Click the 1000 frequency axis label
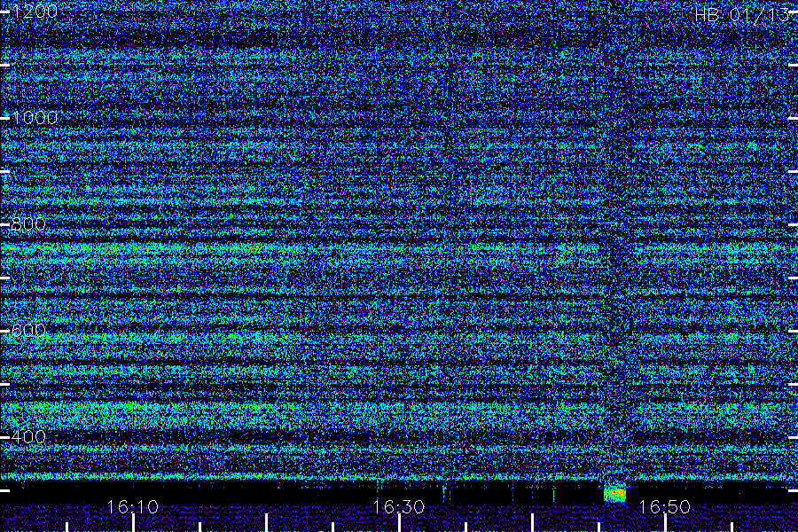This screenshot has width=798, height=532. (x=35, y=118)
